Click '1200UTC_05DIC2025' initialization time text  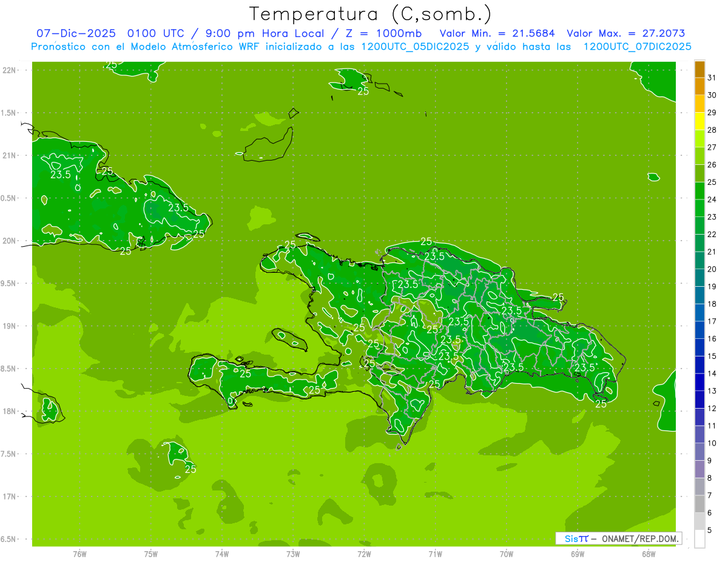(x=415, y=47)
